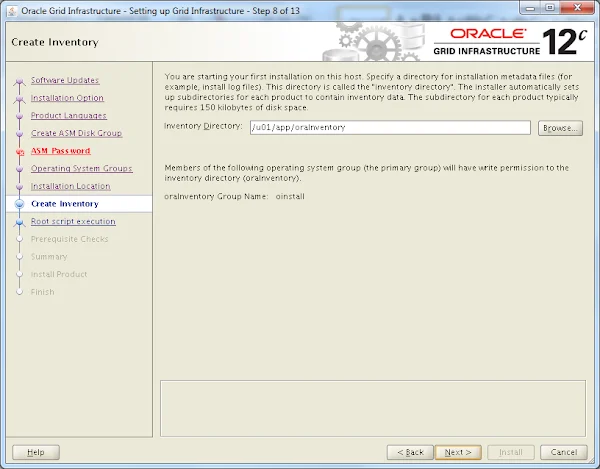600x469 pixels.
Task: Click the ASM Password error step icon
Action: pos(20,151)
